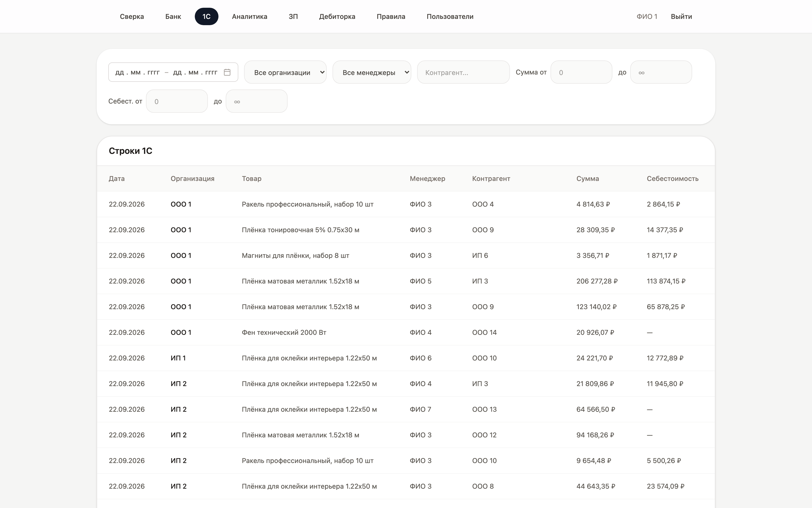Focus the Себест. от minimum field
812x508 pixels.
(177, 101)
